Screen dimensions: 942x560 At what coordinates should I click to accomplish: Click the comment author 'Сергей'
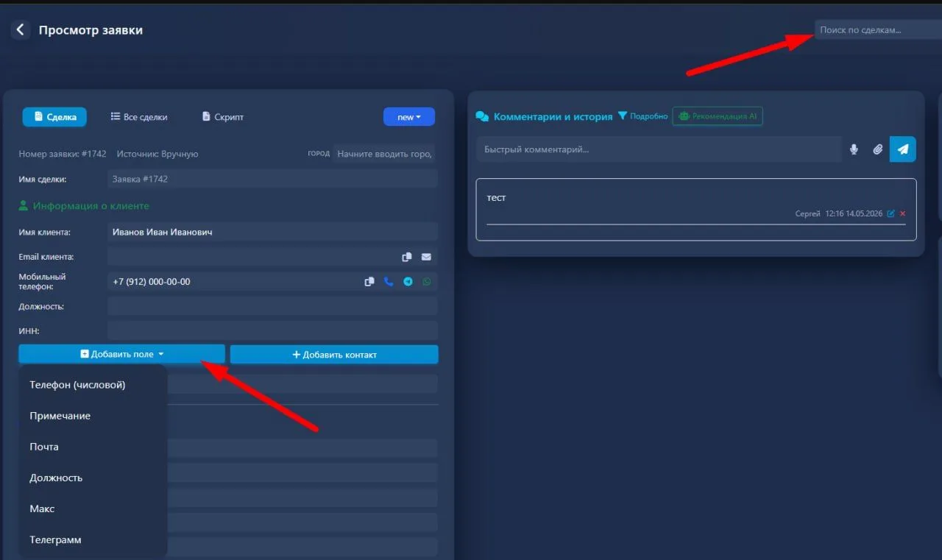click(x=807, y=213)
